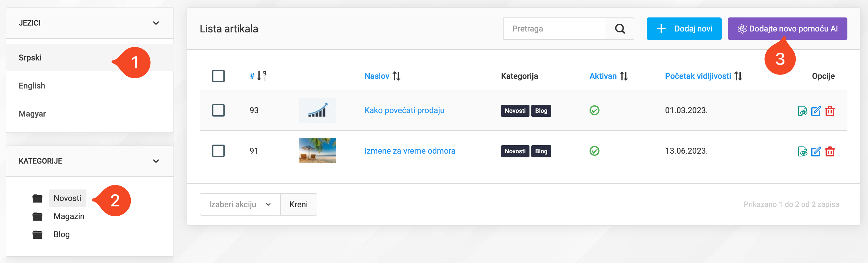Delete article Kako povećati prodaju
Viewport: 868px width, 263px height.
pos(830,111)
